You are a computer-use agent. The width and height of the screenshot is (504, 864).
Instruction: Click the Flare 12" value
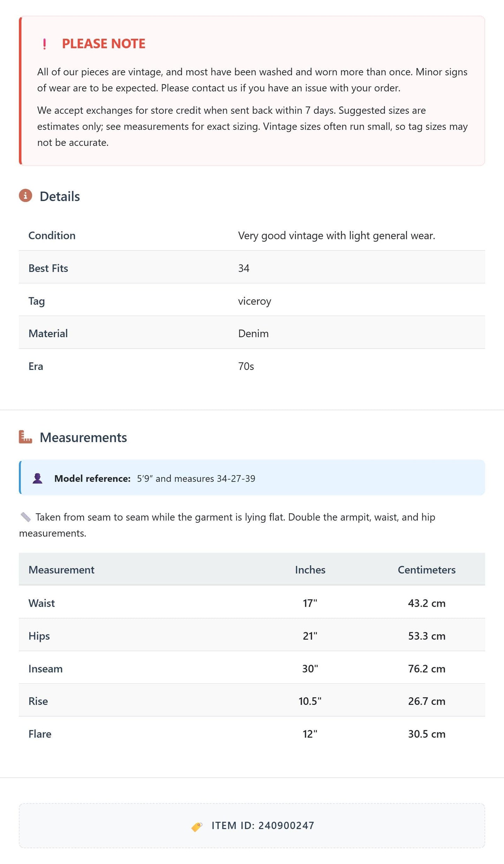click(310, 733)
